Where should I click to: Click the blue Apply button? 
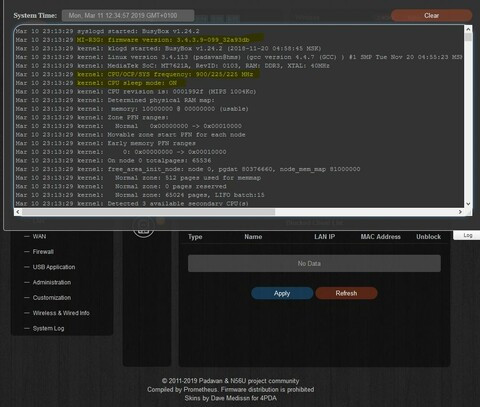point(282,293)
